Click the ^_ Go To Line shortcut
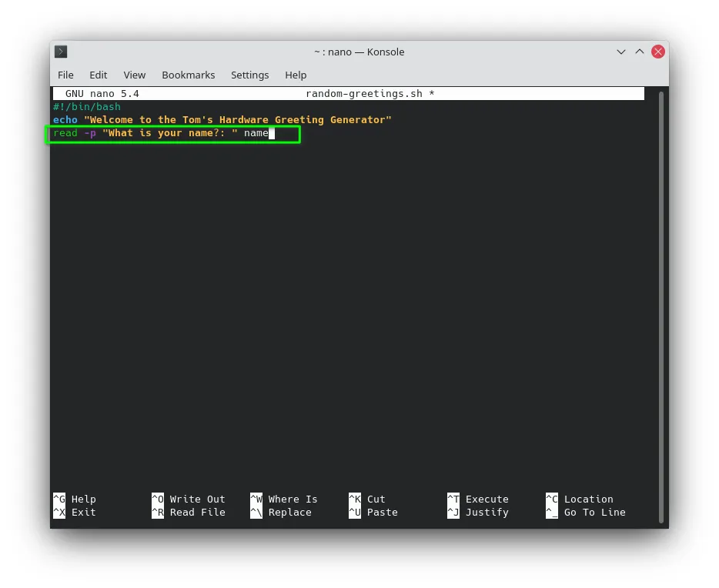Screen dimensions: 719x588 click(586, 513)
